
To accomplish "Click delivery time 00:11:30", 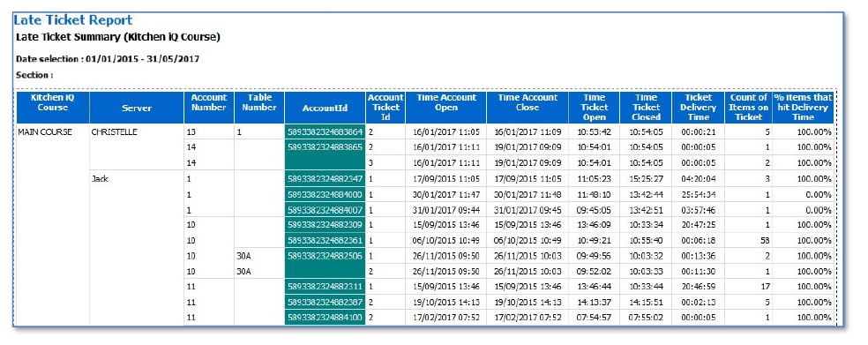I will pos(698,272).
